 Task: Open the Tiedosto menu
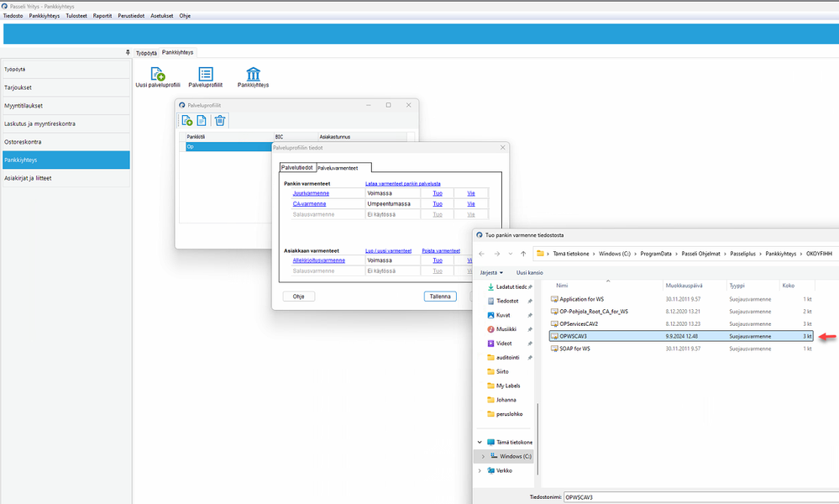click(x=13, y=16)
